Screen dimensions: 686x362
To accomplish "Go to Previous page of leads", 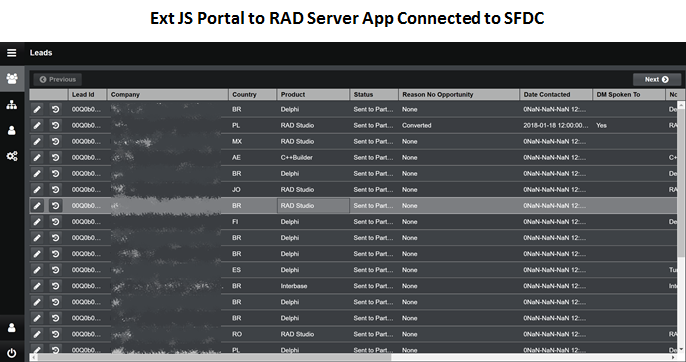I will [x=58, y=79].
